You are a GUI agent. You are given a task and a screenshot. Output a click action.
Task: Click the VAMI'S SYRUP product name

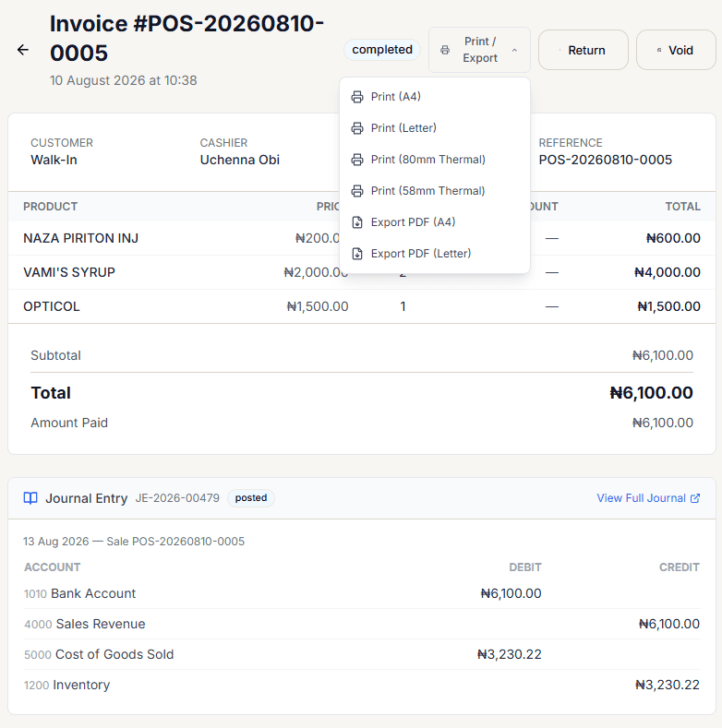(x=69, y=272)
